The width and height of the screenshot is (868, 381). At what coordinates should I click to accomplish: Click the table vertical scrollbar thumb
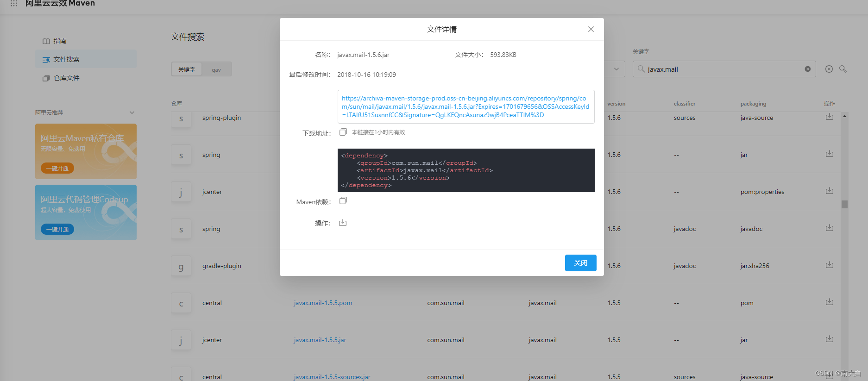pyautogui.click(x=845, y=204)
